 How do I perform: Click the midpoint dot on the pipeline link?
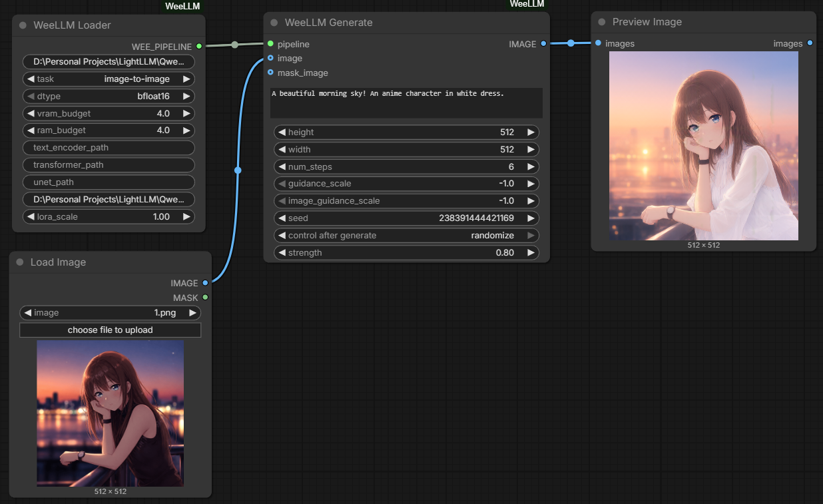[x=234, y=45]
